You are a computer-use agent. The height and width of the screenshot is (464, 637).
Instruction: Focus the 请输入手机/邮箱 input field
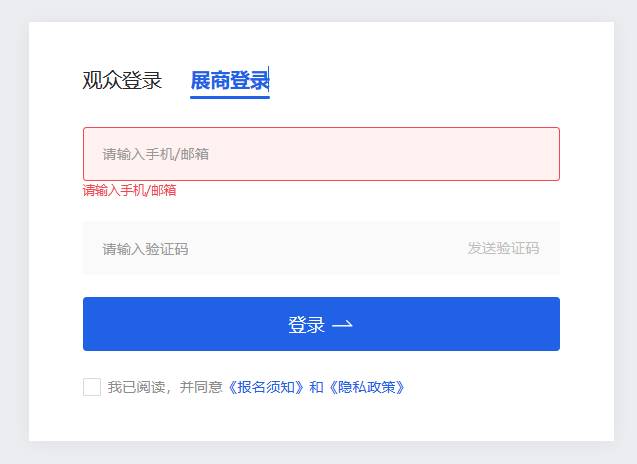(x=321, y=154)
